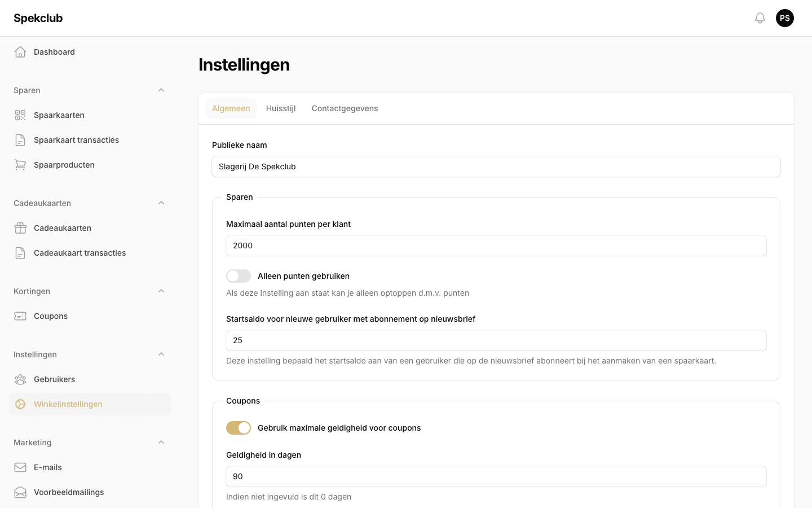Collapse the Sparen sidebar section

tap(161, 90)
